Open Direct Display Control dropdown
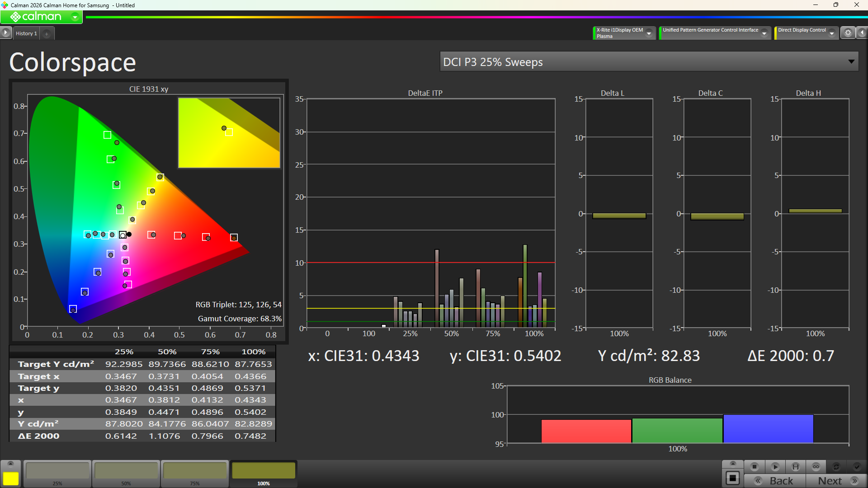The height and width of the screenshot is (488, 868). pyautogui.click(x=832, y=33)
